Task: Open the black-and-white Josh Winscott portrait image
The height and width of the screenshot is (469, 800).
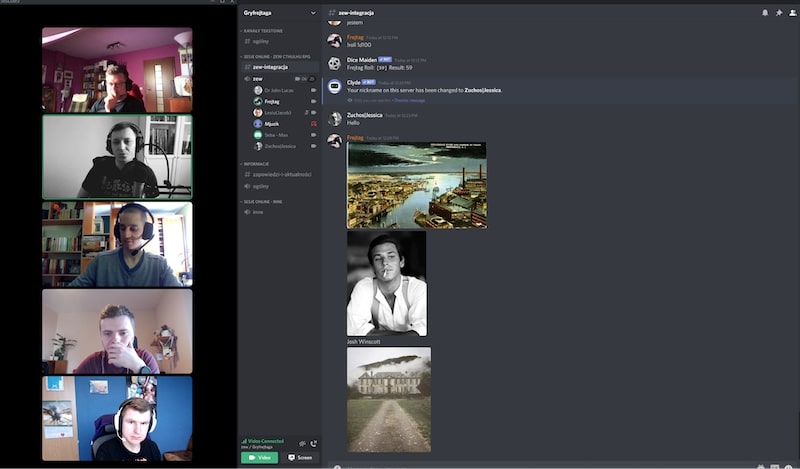Action: pos(387,284)
